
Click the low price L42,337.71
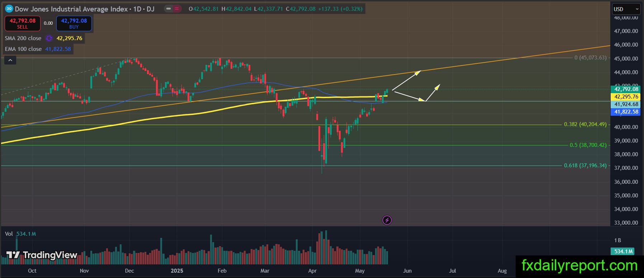[x=269, y=9]
